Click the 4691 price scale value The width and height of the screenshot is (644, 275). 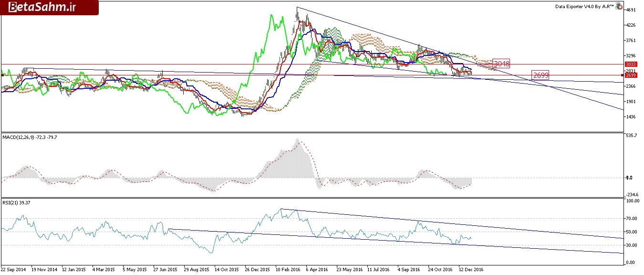pyautogui.click(x=631, y=10)
